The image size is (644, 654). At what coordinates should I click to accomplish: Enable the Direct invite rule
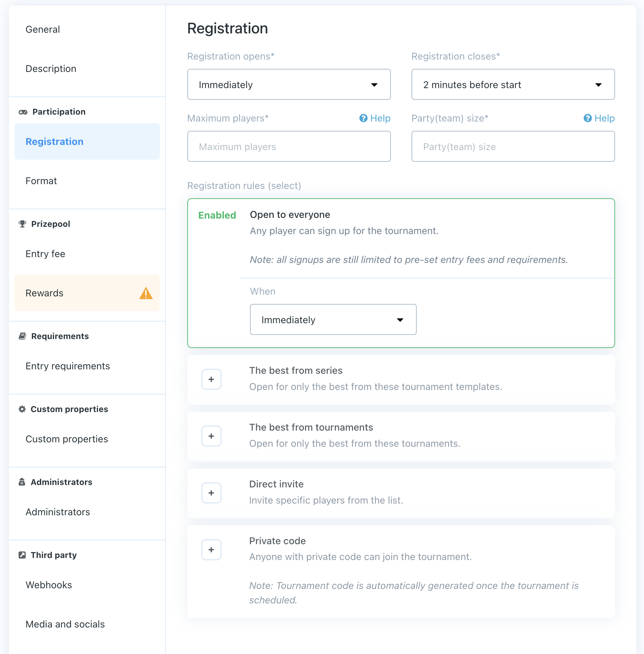pyautogui.click(x=211, y=493)
